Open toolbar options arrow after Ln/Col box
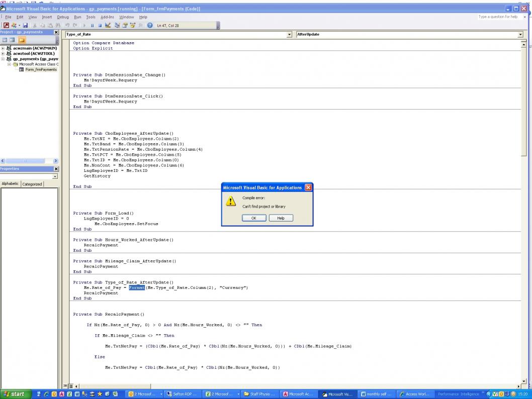The height and width of the screenshot is (399, 532). (218, 26)
